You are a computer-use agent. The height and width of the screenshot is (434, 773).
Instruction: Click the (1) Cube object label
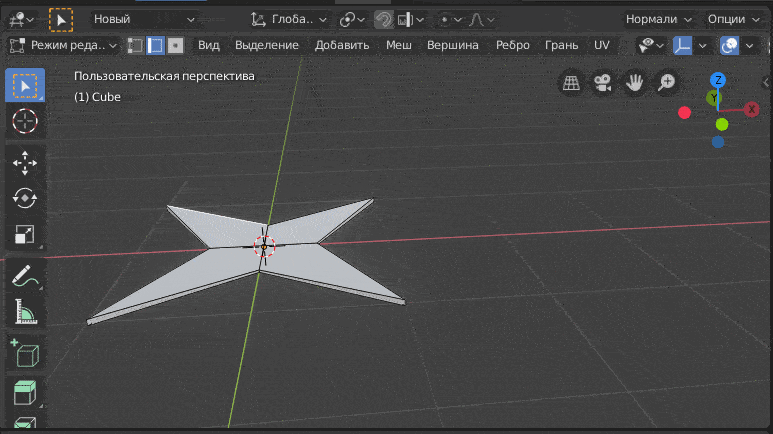97,97
